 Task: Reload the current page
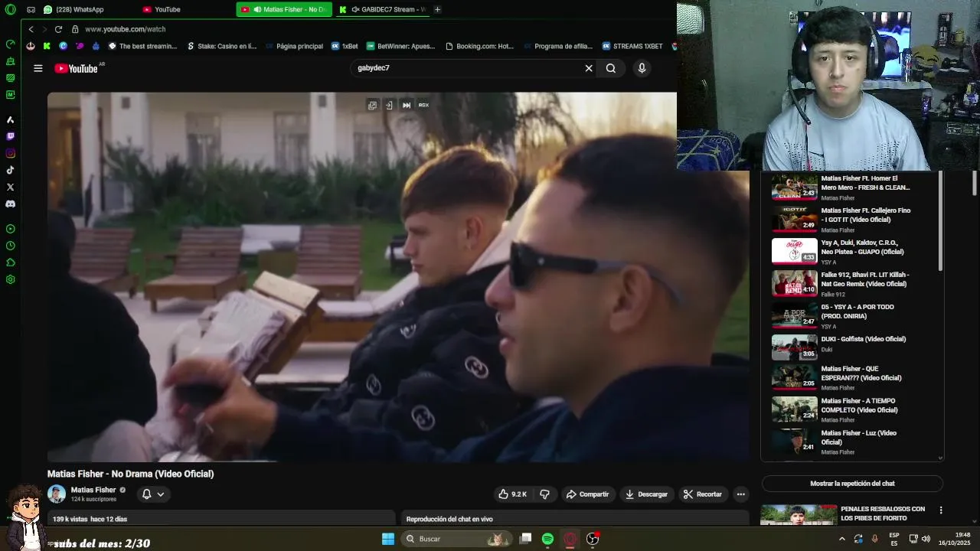pyautogui.click(x=58, y=29)
